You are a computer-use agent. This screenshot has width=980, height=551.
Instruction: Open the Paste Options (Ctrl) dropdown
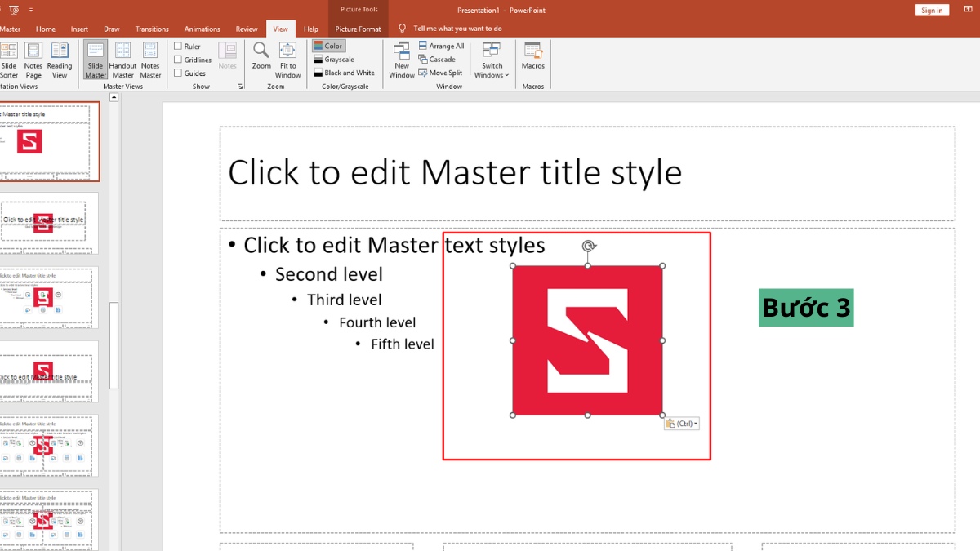pyautogui.click(x=682, y=424)
